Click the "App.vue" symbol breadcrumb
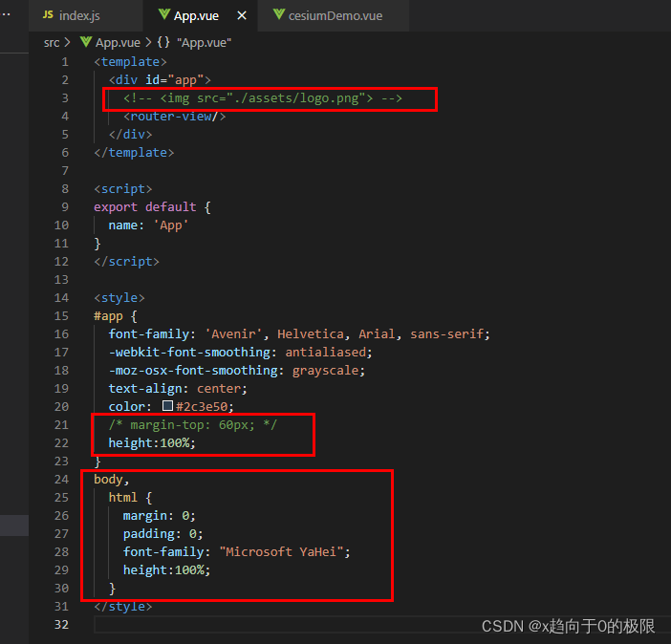The height and width of the screenshot is (644, 671). (x=205, y=43)
